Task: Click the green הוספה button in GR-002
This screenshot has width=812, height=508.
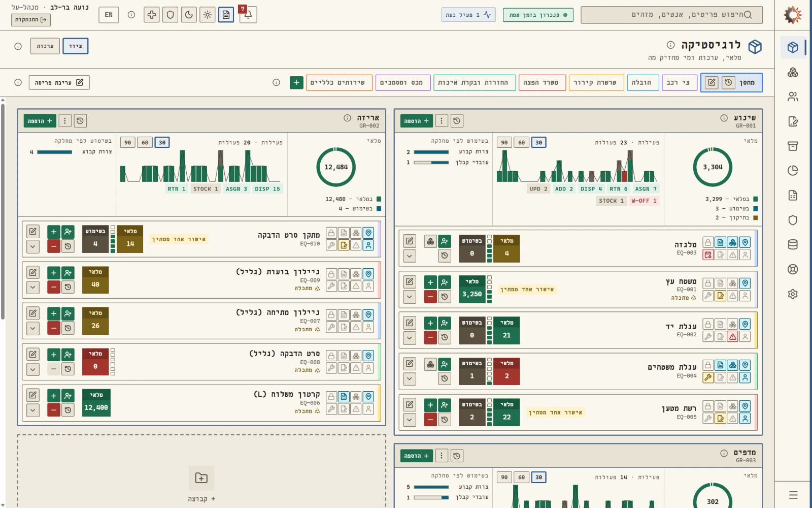Action: click(40, 121)
